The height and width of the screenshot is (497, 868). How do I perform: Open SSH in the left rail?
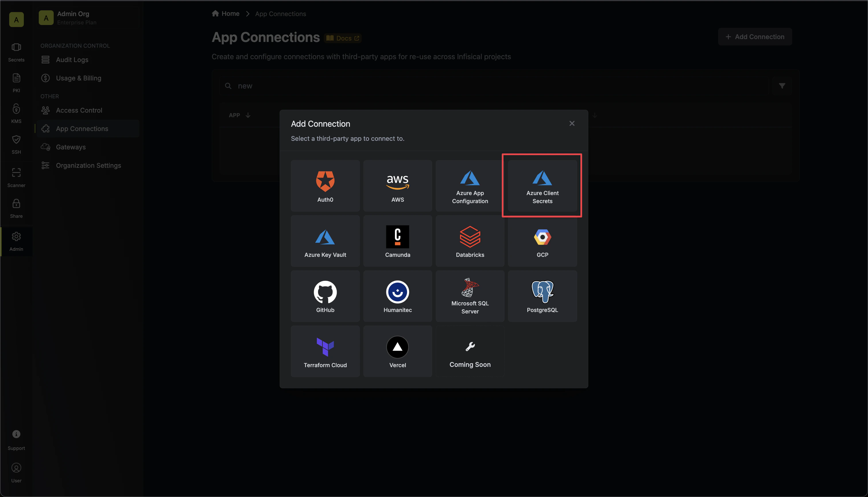16,145
